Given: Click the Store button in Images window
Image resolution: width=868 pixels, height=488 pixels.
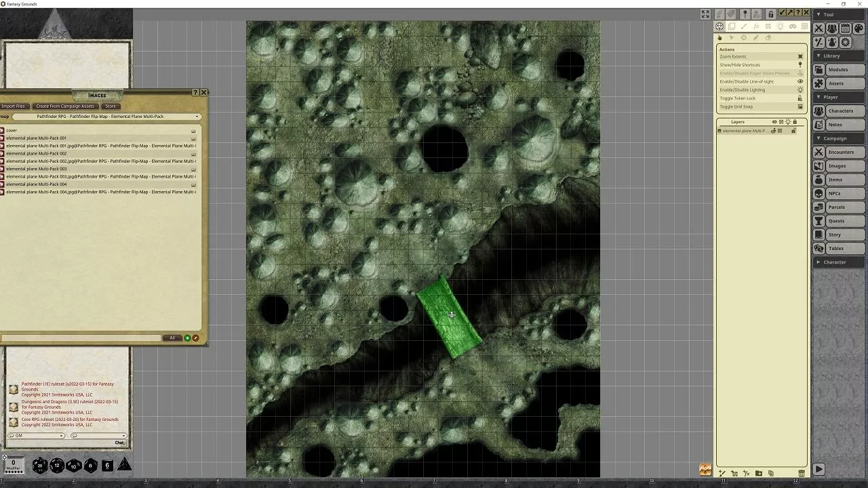Looking at the screenshot, I should pyautogui.click(x=111, y=106).
